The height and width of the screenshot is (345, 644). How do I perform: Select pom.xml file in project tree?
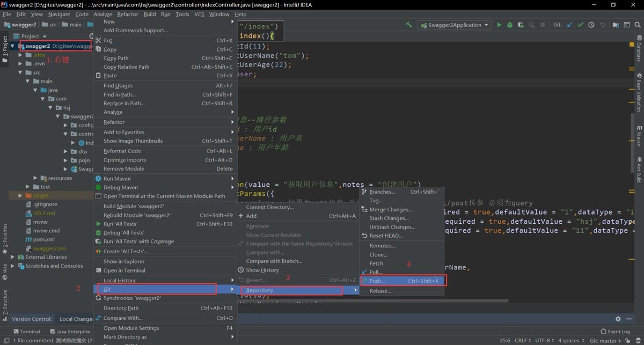point(43,239)
